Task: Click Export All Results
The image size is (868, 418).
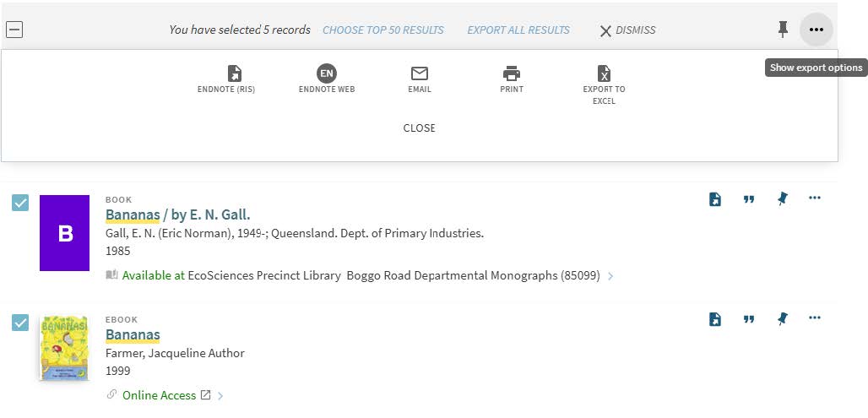Action: coord(518,30)
